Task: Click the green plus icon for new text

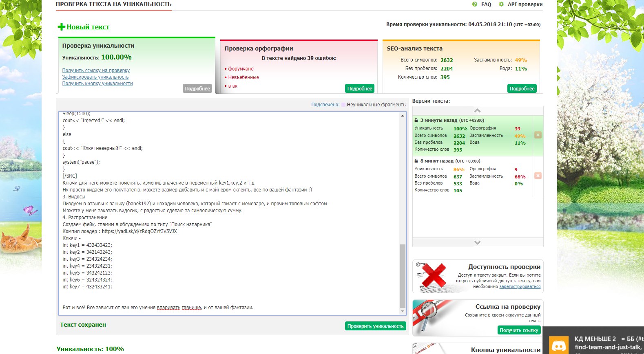Action: tap(62, 27)
